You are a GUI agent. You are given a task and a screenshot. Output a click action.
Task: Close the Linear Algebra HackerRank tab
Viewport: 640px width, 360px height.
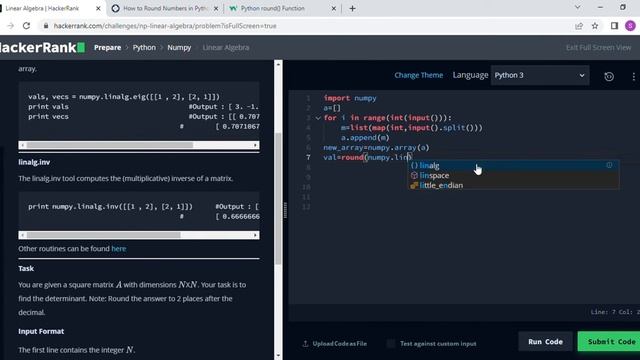point(98,8)
